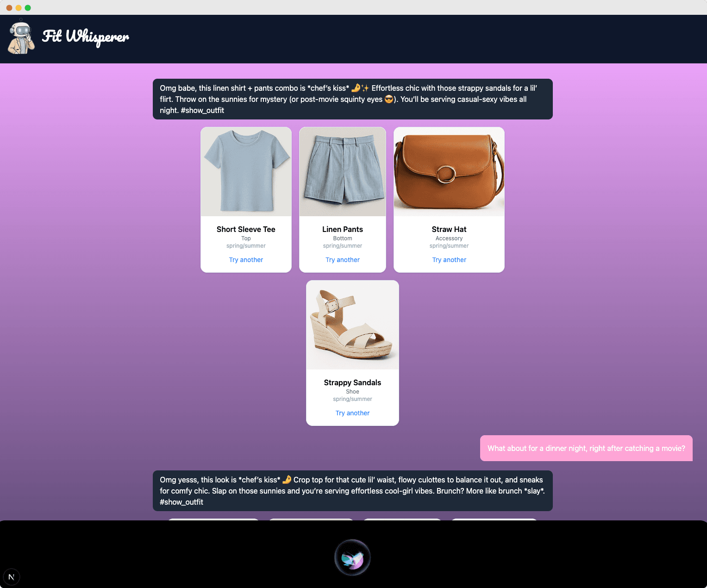Select the wedge sandal product image

[x=352, y=325]
